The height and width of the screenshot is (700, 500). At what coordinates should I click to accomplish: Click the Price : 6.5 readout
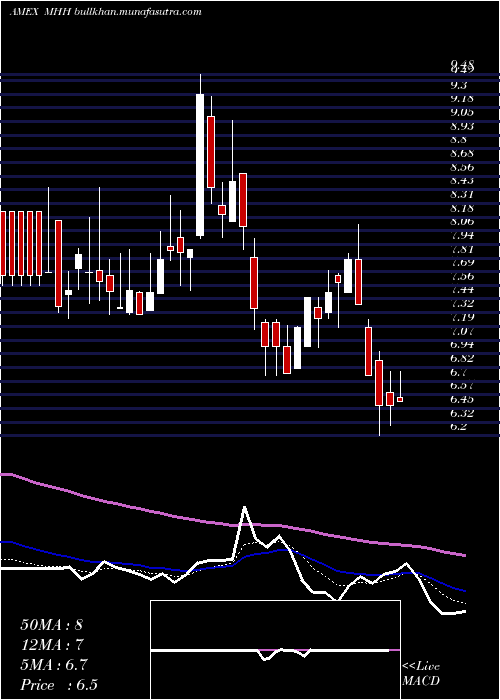coord(59,685)
